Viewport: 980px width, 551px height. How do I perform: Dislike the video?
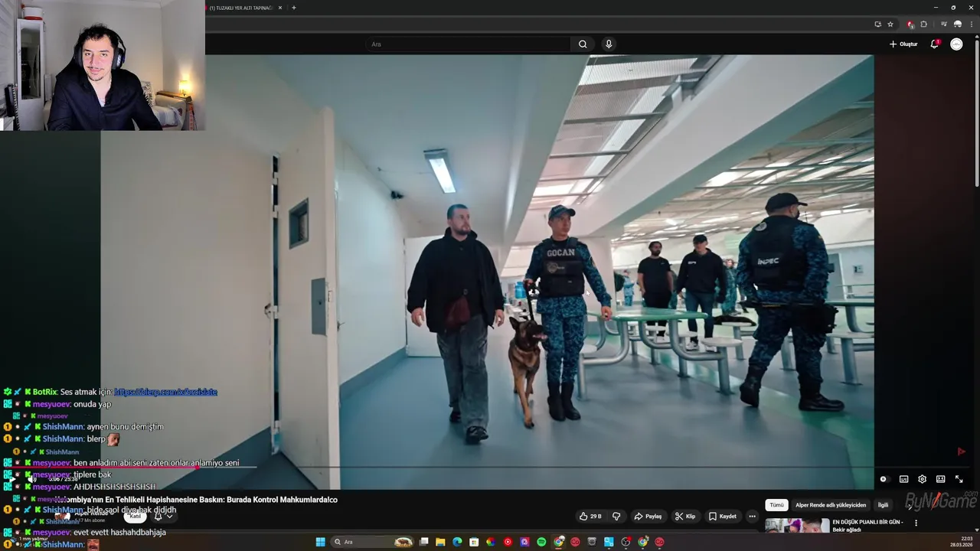coord(616,517)
